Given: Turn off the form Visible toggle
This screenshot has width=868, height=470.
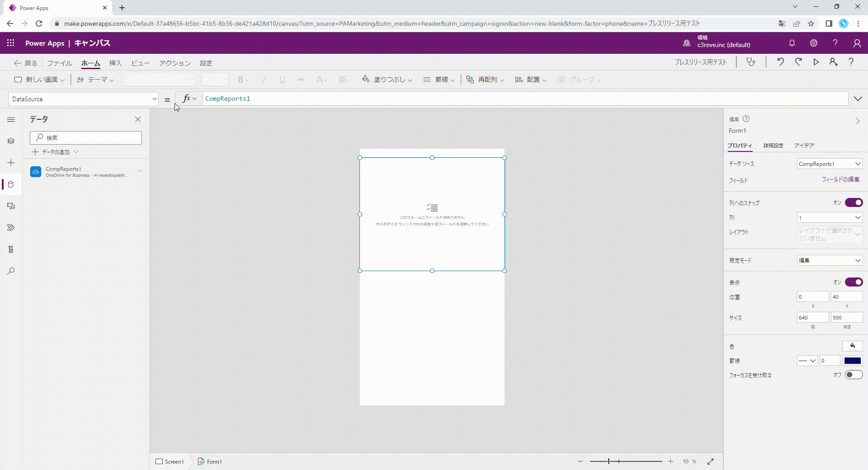Looking at the screenshot, I should pos(854,282).
